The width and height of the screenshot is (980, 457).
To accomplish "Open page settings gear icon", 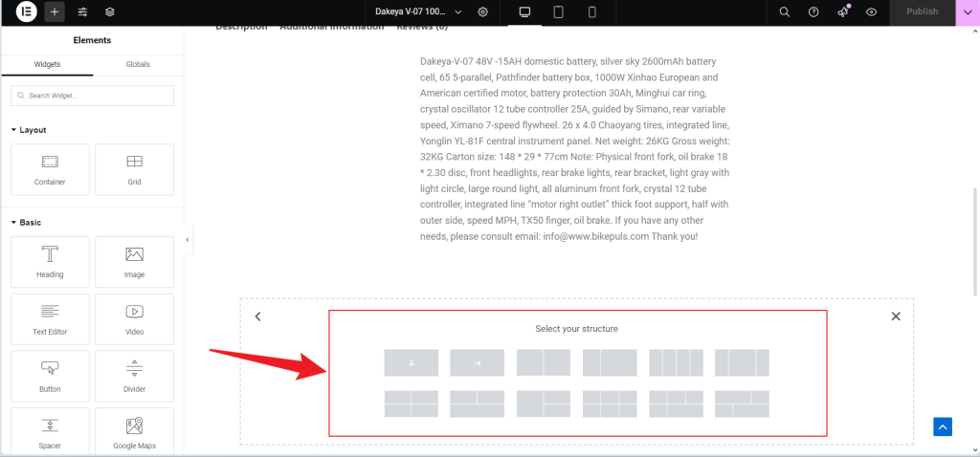I will pos(483,12).
